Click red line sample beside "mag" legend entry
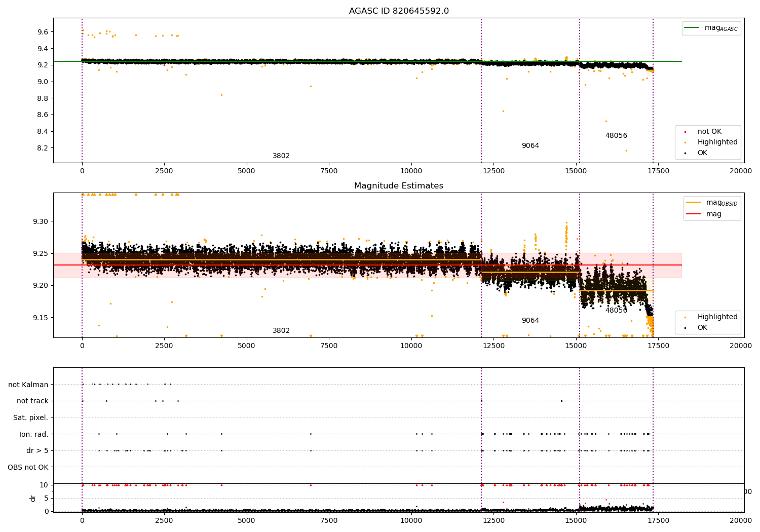This screenshot has height=532, width=760. coord(693,214)
